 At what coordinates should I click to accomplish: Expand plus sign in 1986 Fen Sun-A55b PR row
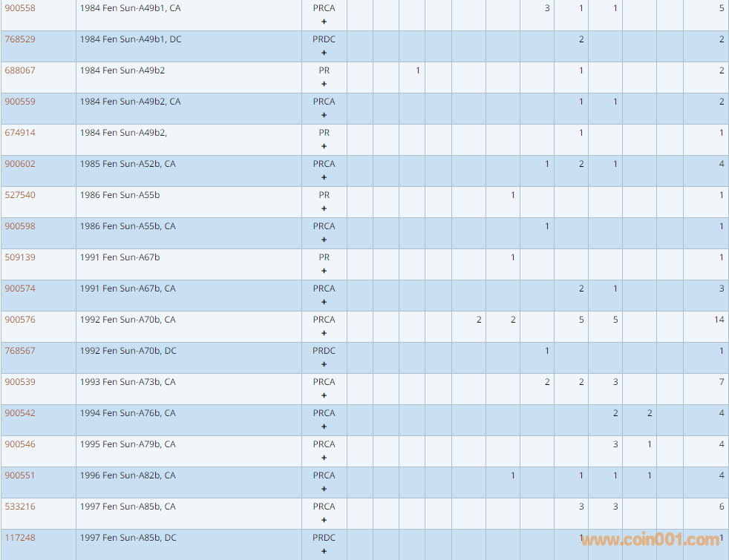324,208
